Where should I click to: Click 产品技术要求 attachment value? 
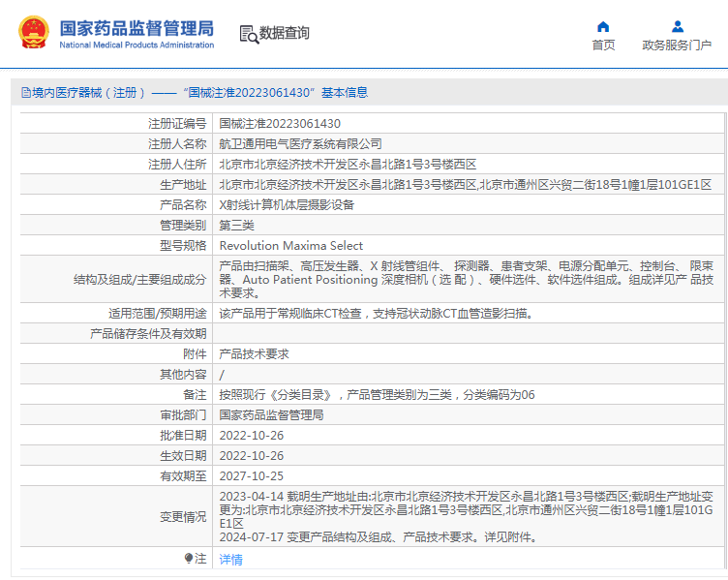click(254, 354)
